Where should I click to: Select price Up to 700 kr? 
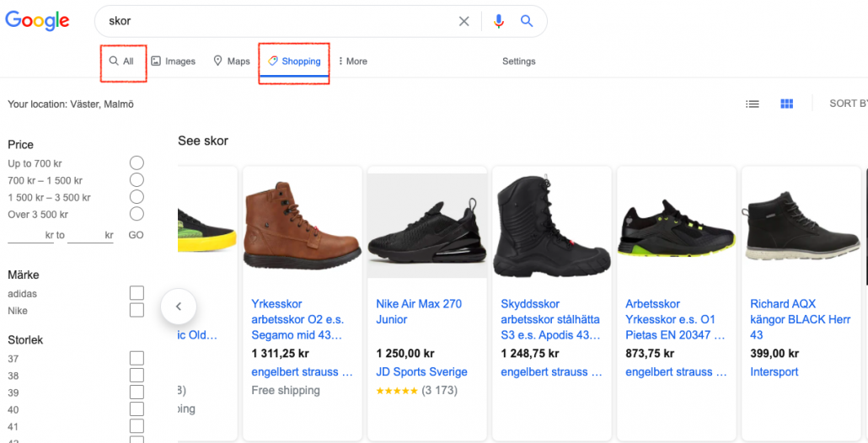(137, 163)
